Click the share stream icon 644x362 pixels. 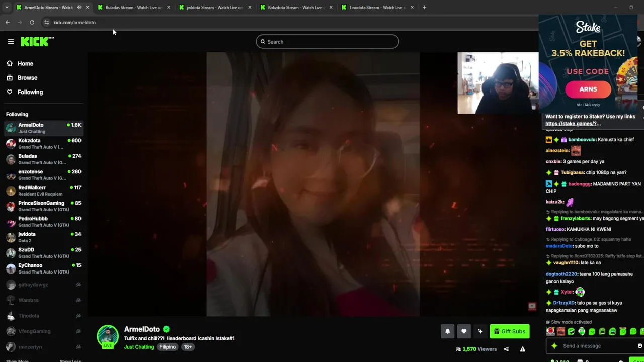pyautogui.click(x=506, y=349)
